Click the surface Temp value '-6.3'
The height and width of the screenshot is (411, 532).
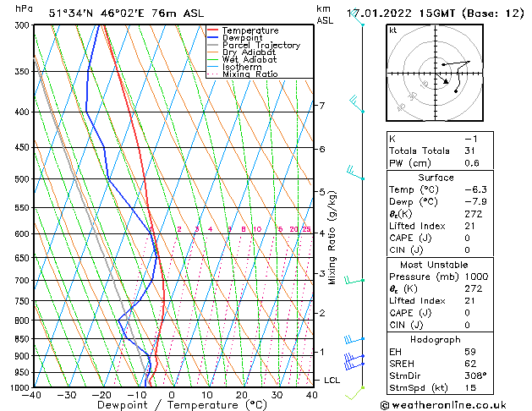pos(475,189)
